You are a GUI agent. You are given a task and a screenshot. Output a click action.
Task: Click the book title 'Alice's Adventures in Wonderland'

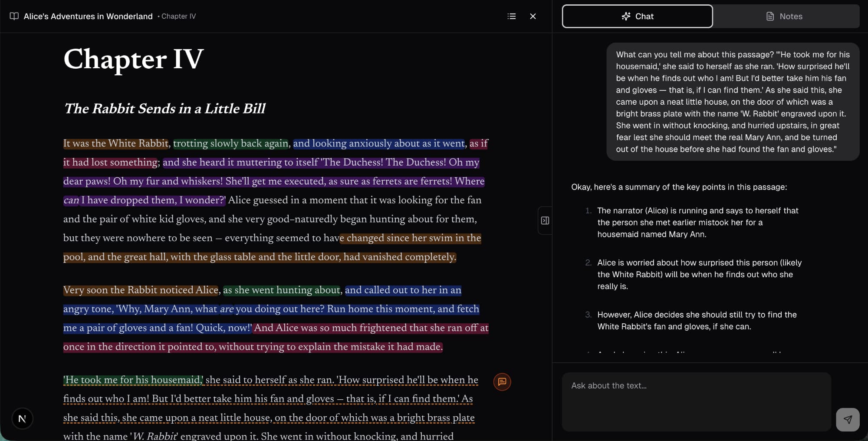coord(88,16)
